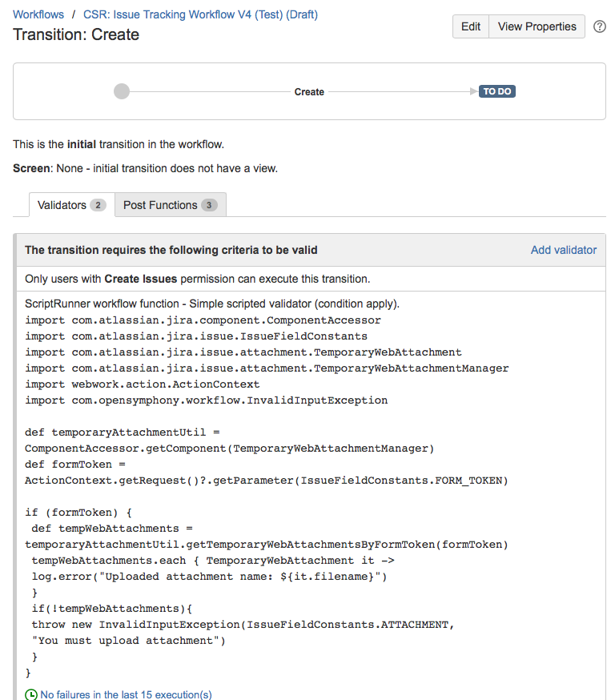The height and width of the screenshot is (700, 615).
Task: Click the 'ScriptRunner workflow function' validator description
Action: (x=212, y=304)
